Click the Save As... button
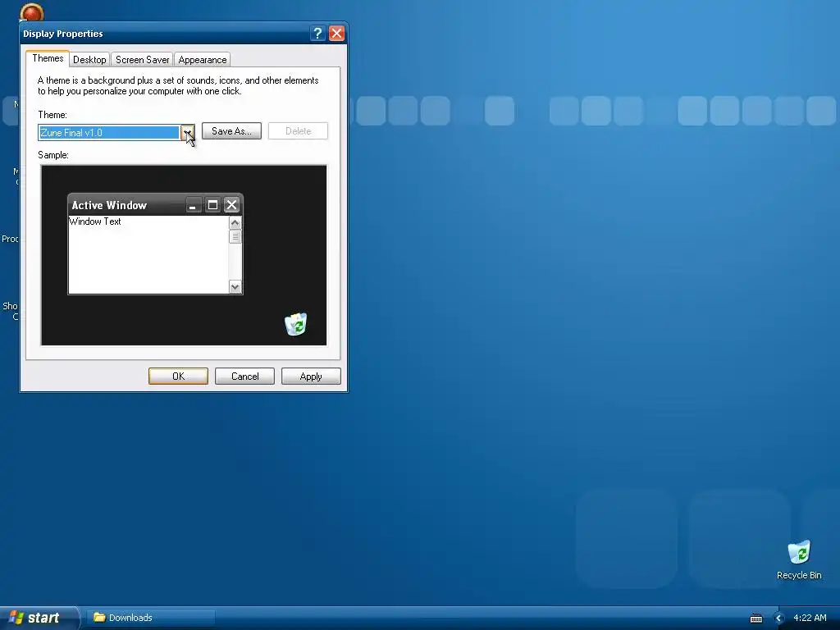The image size is (840, 630). tap(231, 131)
